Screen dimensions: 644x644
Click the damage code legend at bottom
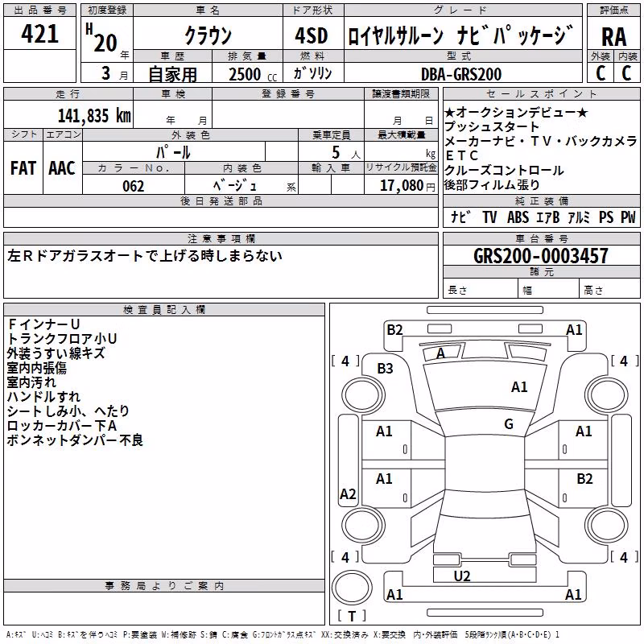coord(283,635)
